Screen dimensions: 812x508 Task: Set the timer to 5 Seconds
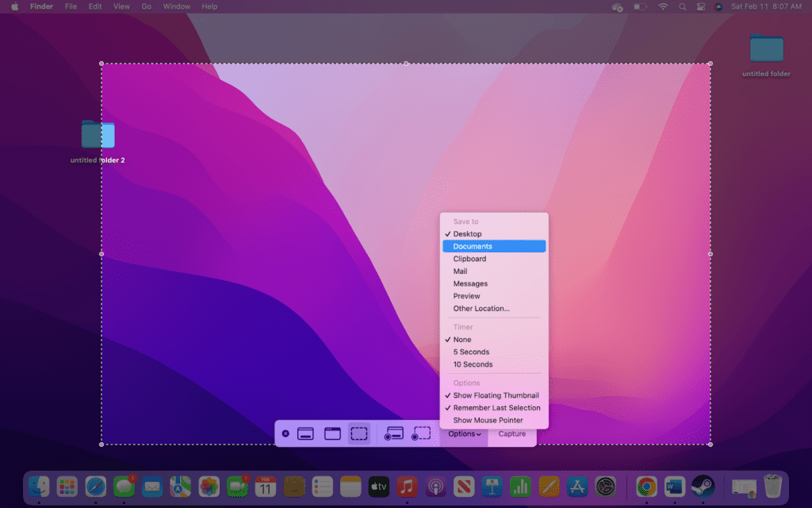tap(471, 352)
